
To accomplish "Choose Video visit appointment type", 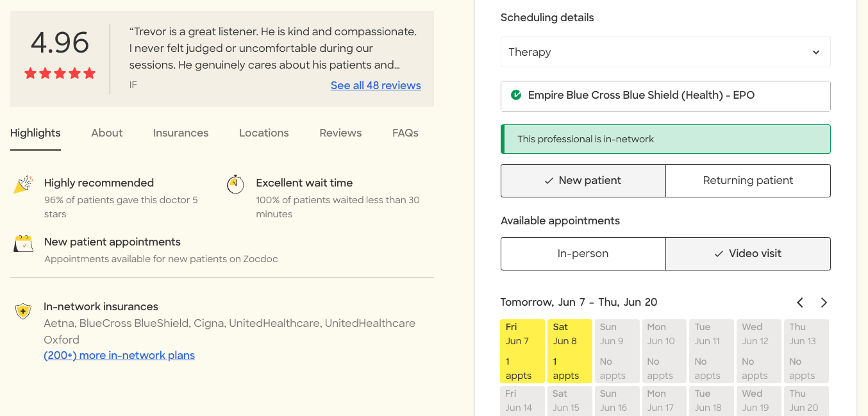I will click(x=747, y=254).
